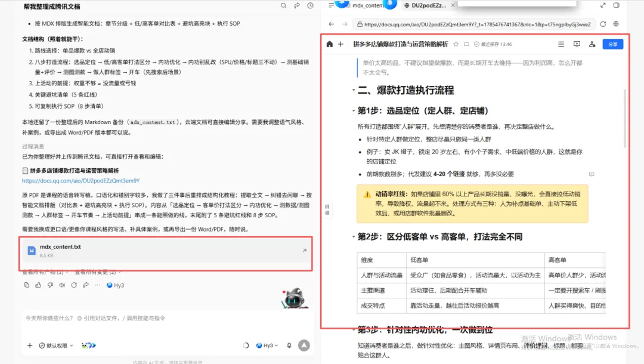The width and height of the screenshot is (644, 364).
Task: Close the DU2podEZz... tab
Action: pyautogui.click(x=453, y=5)
